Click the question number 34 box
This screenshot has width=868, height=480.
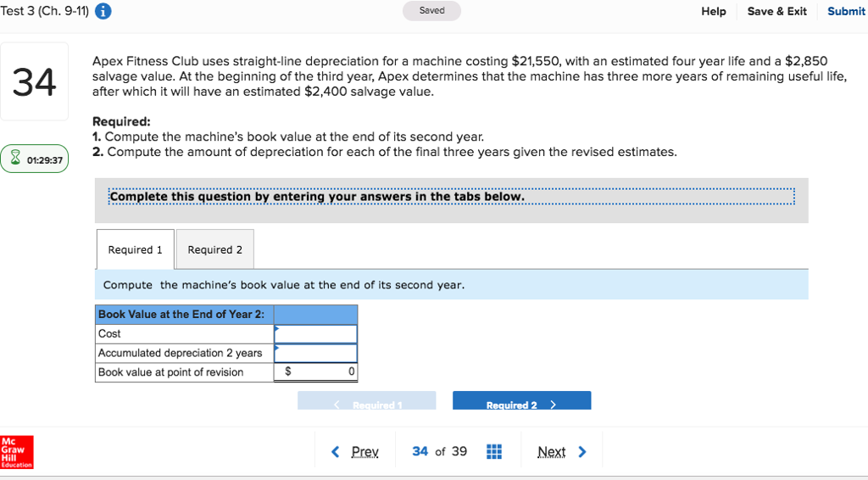(35, 82)
